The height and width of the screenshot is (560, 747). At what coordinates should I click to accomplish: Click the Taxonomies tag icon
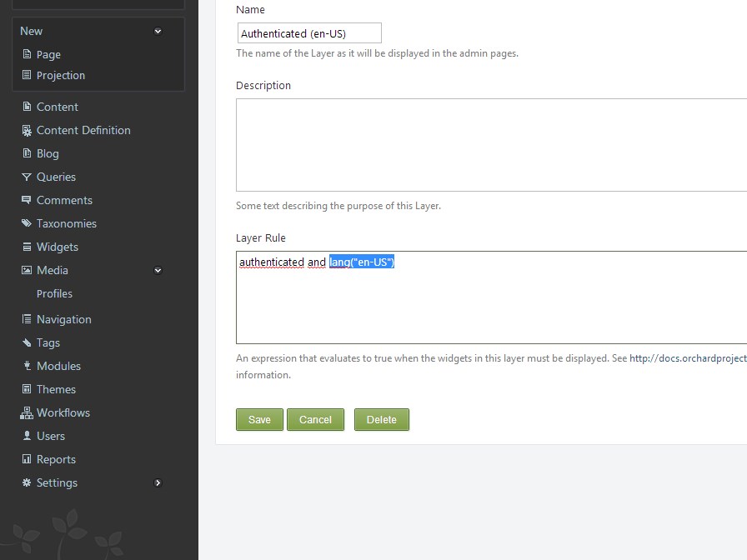[27, 223]
